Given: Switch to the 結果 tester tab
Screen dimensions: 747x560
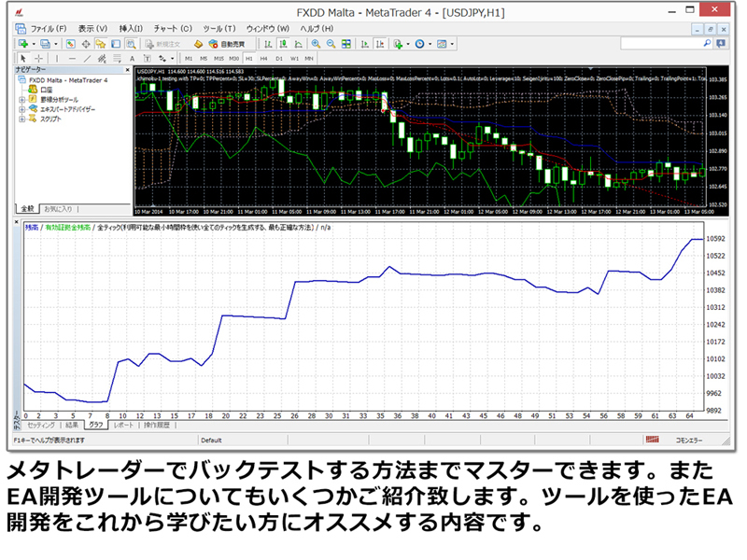Looking at the screenshot, I should (72, 425).
